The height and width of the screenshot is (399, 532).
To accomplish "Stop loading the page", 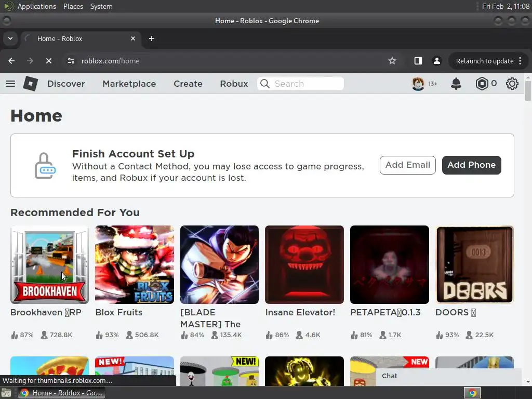I will click(48, 61).
